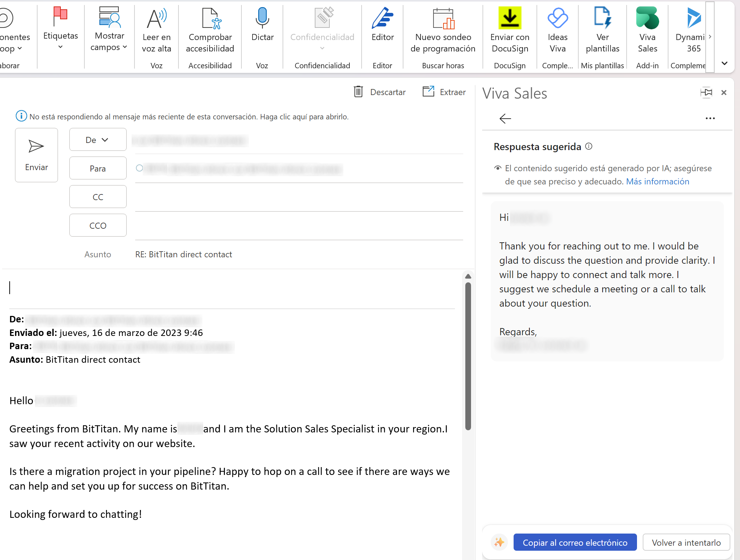
Task: Open Viva Sales more options ellipsis
Action: tap(710, 118)
